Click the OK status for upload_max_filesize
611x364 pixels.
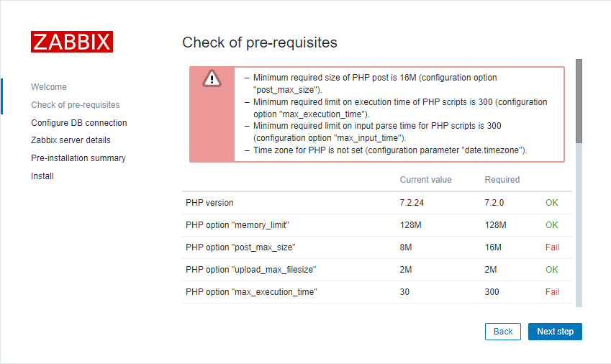[552, 269]
